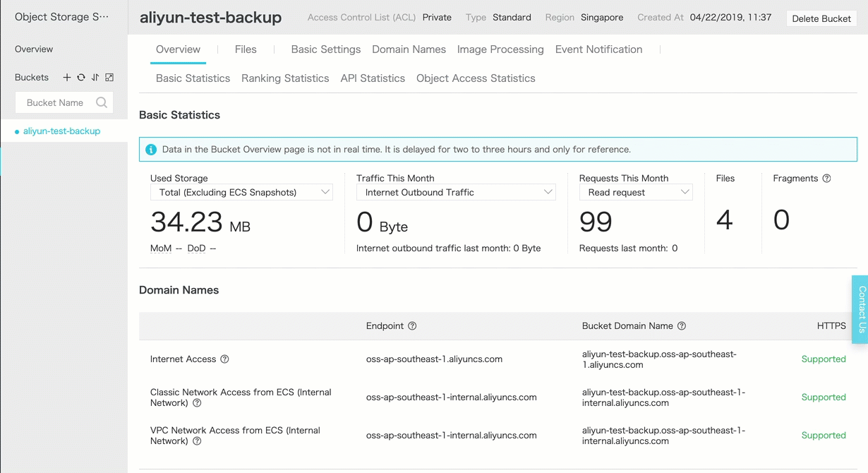Select Ranking Statistics sub-tab
This screenshot has width=868, height=473.
pos(285,78)
